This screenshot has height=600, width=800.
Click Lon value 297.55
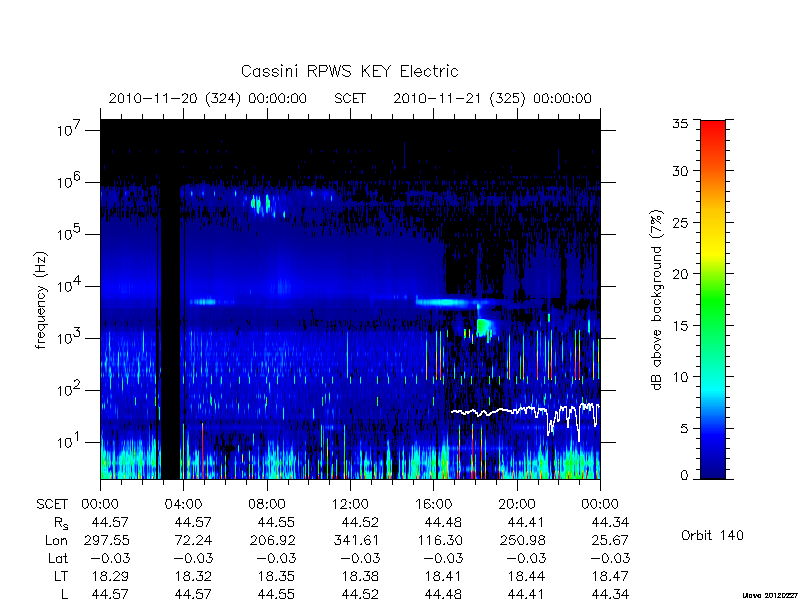(x=108, y=540)
